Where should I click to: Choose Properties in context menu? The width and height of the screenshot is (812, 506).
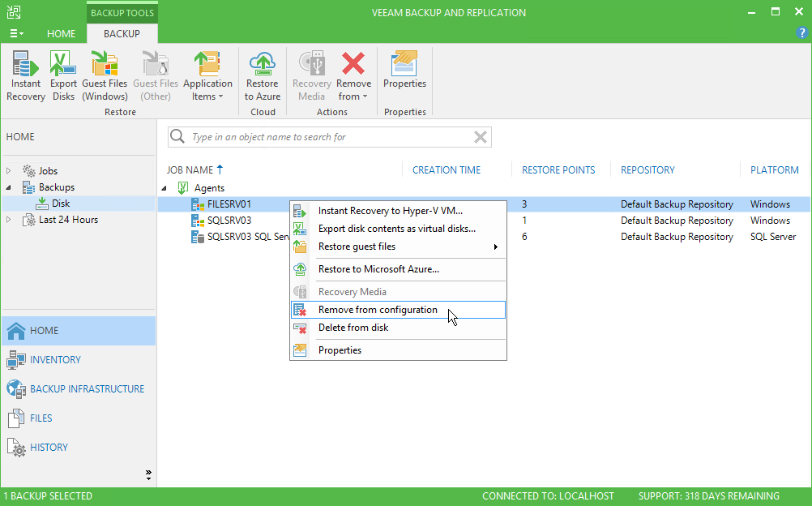click(x=398, y=350)
